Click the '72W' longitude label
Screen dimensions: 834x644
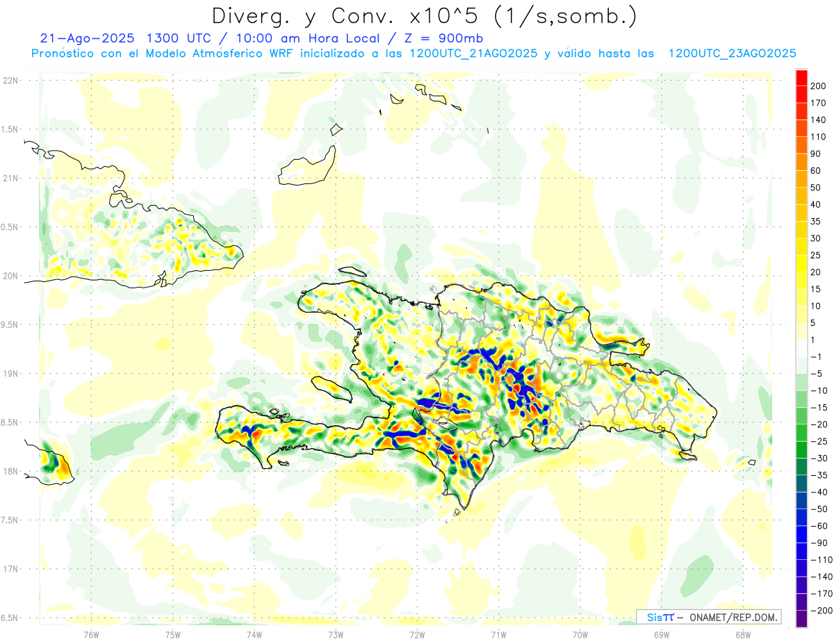pyautogui.click(x=417, y=634)
